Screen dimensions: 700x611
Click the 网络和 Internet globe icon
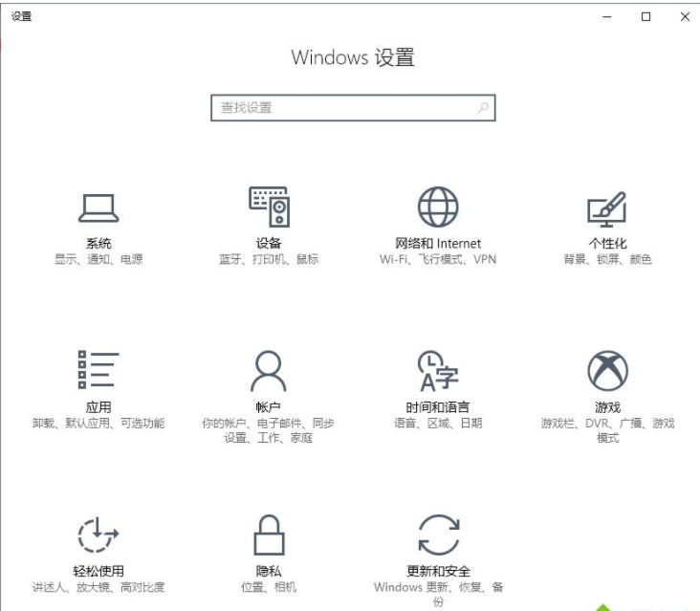[x=438, y=207]
